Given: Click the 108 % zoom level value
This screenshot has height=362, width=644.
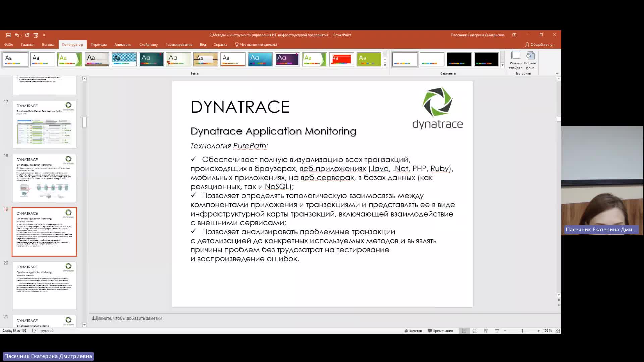Looking at the screenshot, I should click(x=547, y=331).
